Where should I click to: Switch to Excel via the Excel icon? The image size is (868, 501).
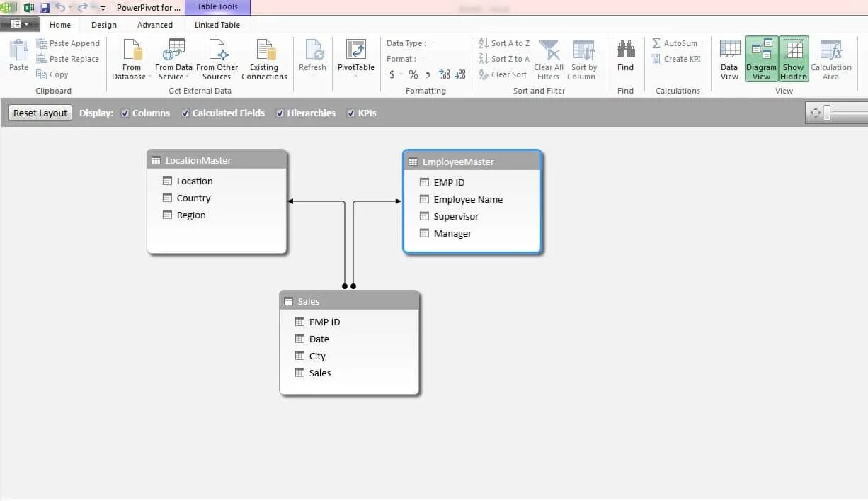pyautogui.click(x=29, y=8)
